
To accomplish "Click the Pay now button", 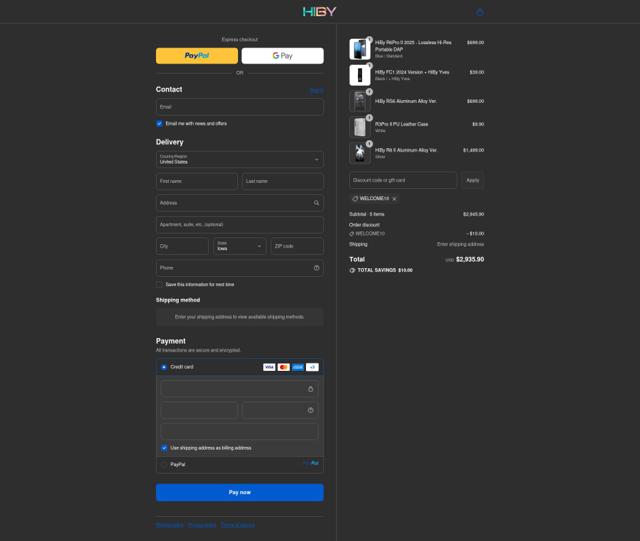I will (240, 492).
